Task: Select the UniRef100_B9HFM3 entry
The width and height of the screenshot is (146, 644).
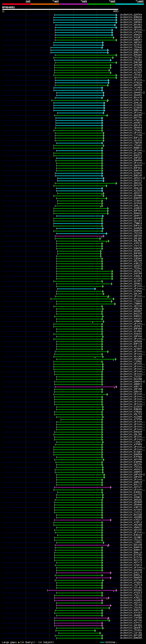Action: point(131,198)
